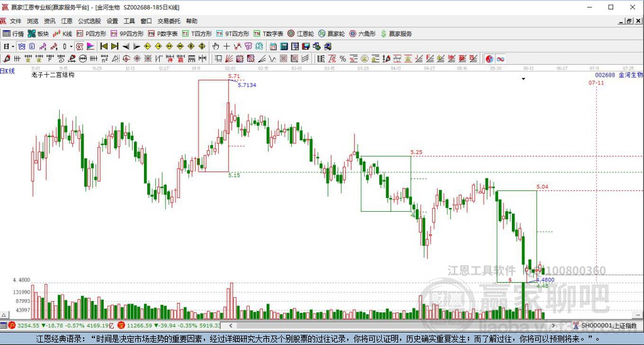
Task: Click the n² bars tool icon
Action: tap(104, 58)
